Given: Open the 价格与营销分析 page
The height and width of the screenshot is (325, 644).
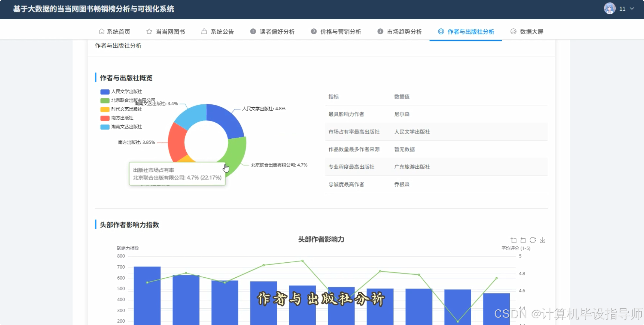Looking at the screenshot, I should (x=340, y=32).
